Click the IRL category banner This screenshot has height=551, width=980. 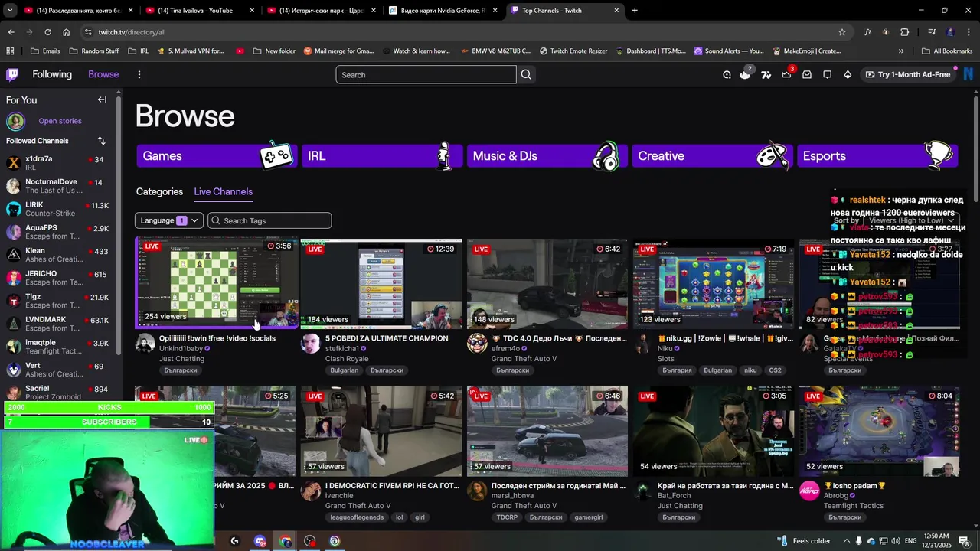(382, 155)
